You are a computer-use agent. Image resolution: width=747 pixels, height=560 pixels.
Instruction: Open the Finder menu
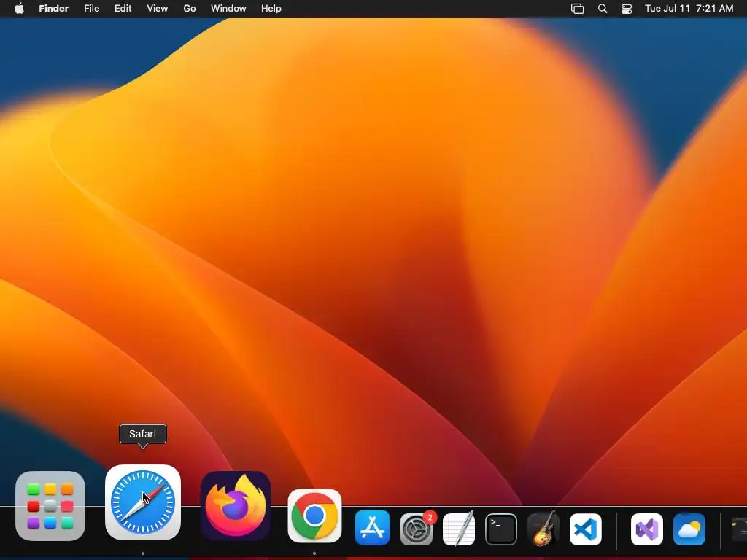pos(54,9)
